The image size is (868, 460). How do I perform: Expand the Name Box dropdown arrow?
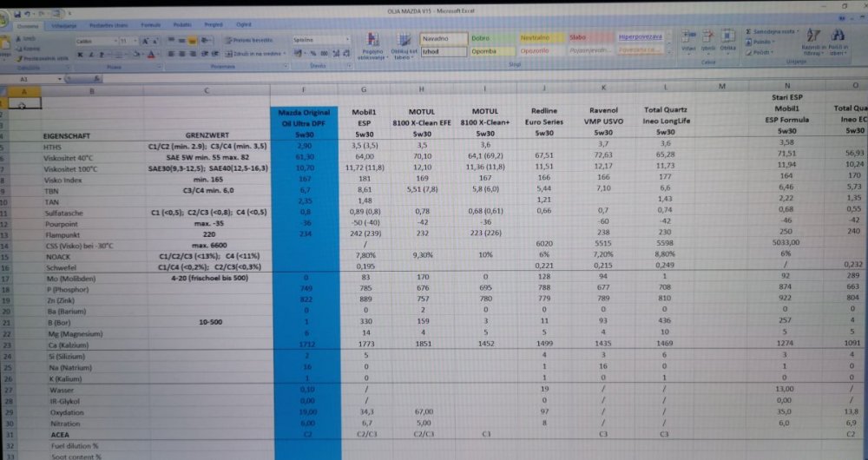(59, 79)
